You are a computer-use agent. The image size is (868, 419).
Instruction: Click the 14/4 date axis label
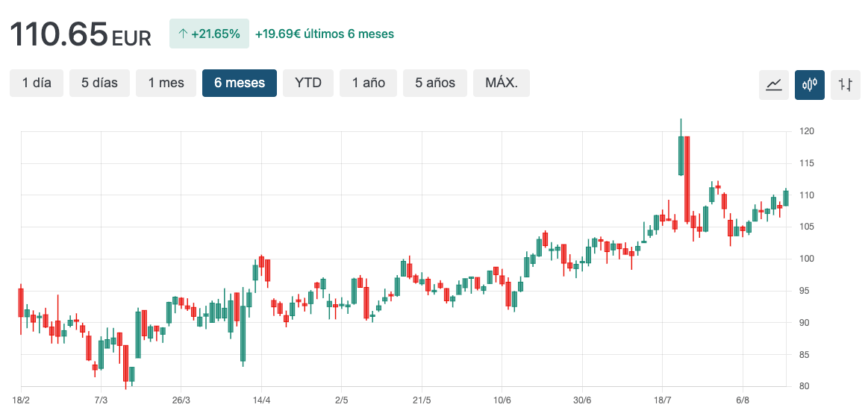coord(261,400)
